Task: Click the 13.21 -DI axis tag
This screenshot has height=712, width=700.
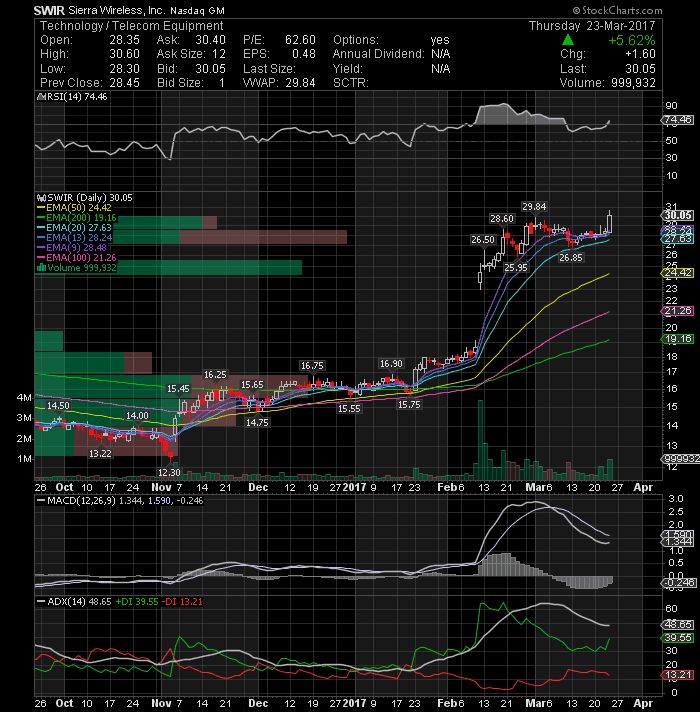Action: point(677,675)
